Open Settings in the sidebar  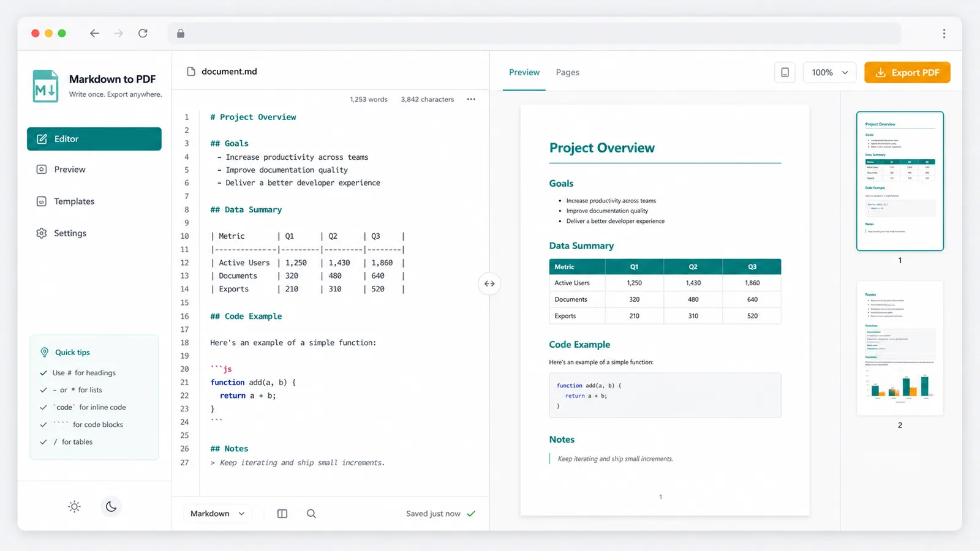[94, 233]
